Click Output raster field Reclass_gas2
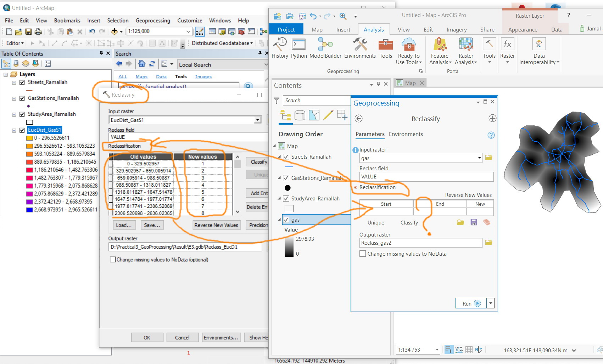Viewport: 603px width, 364px height. (421, 243)
